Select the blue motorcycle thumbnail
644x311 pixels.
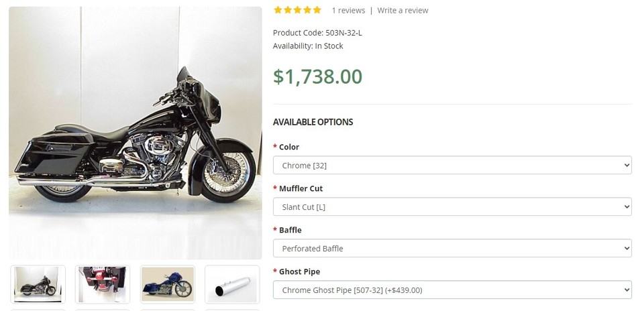point(167,284)
